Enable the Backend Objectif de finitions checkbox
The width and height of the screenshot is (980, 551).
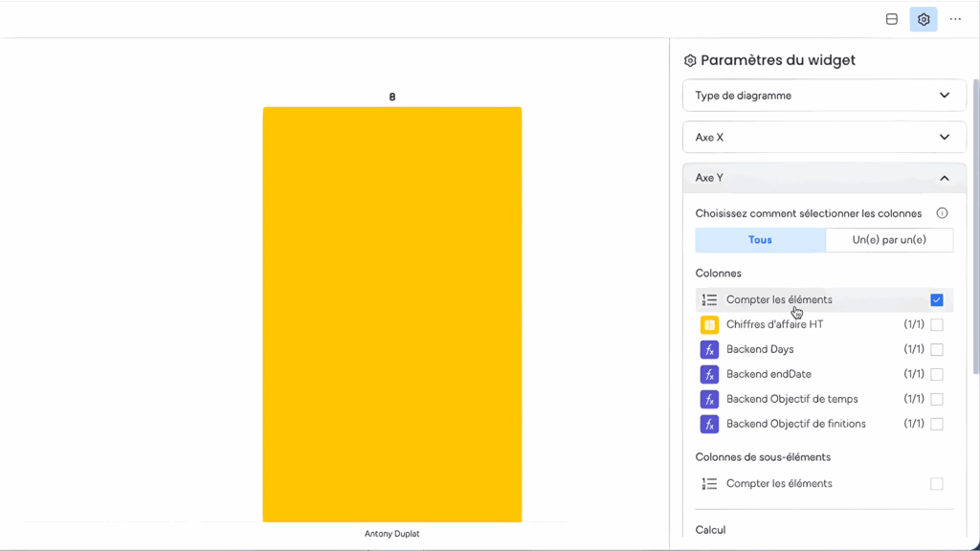[936, 424]
